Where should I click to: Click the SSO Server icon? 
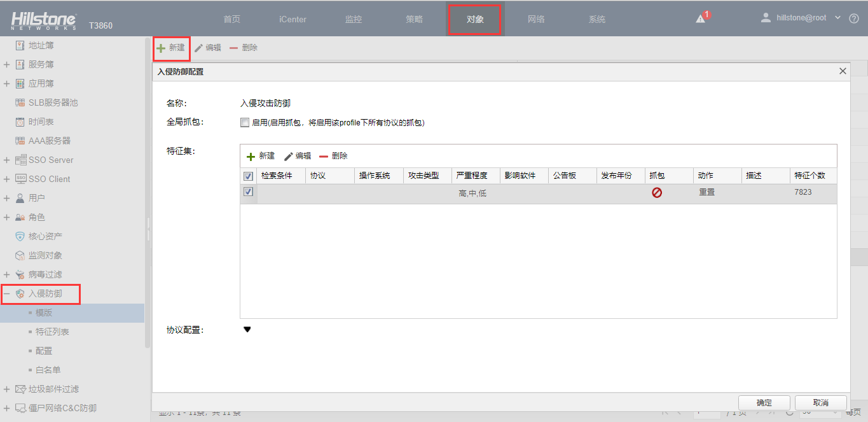click(20, 160)
